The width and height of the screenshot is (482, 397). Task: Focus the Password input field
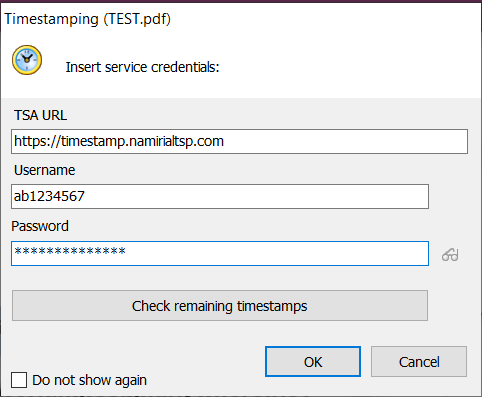pyautogui.click(x=220, y=253)
